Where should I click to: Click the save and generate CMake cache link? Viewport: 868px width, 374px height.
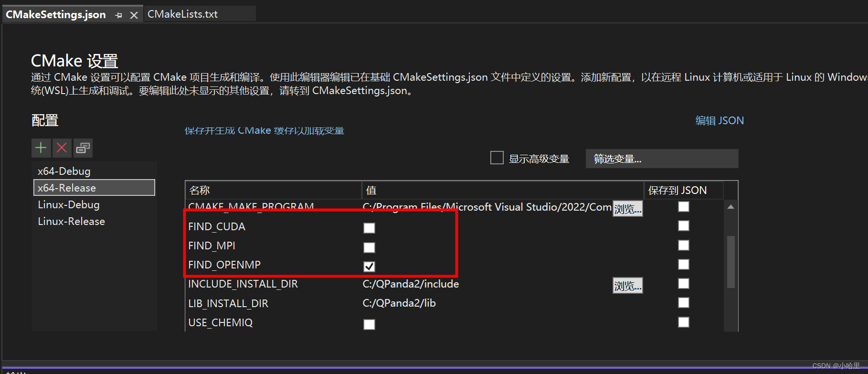[265, 130]
